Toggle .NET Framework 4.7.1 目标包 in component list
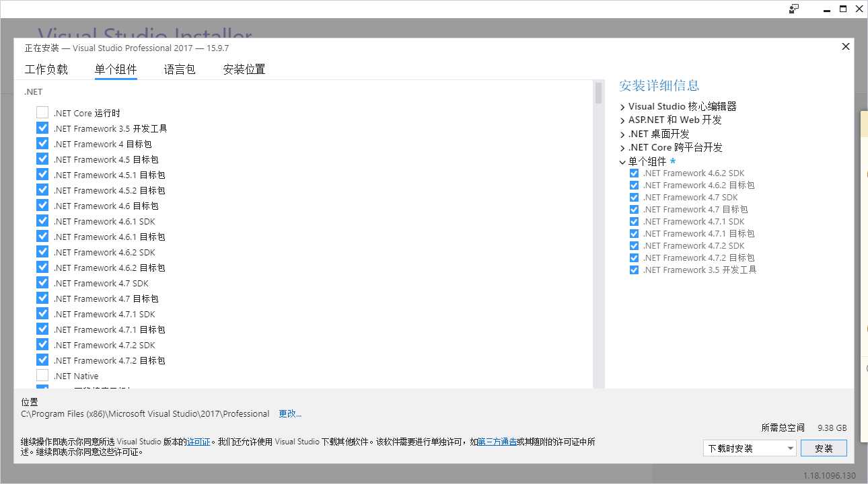Image resolution: width=868 pixels, height=484 pixels. click(42, 329)
